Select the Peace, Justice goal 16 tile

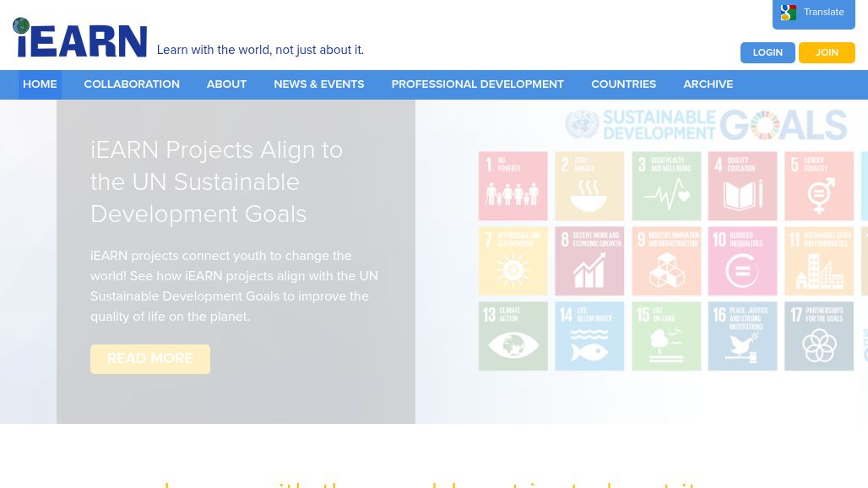coord(742,336)
